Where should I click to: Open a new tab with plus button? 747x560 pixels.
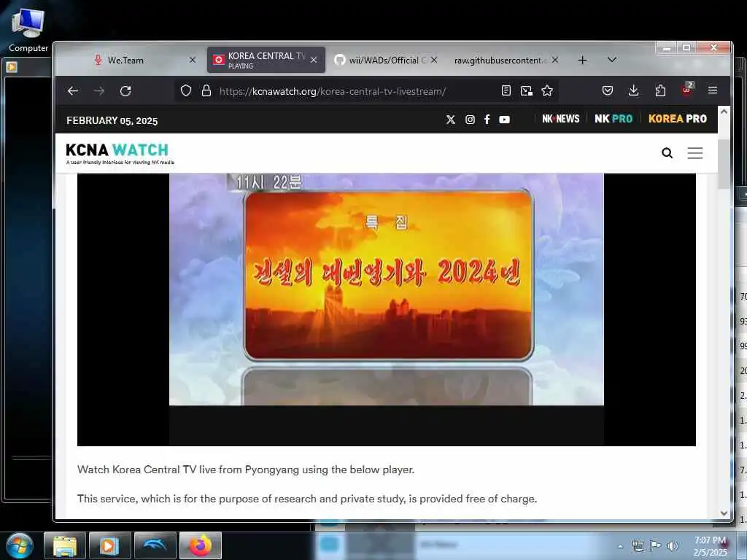pyautogui.click(x=582, y=60)
